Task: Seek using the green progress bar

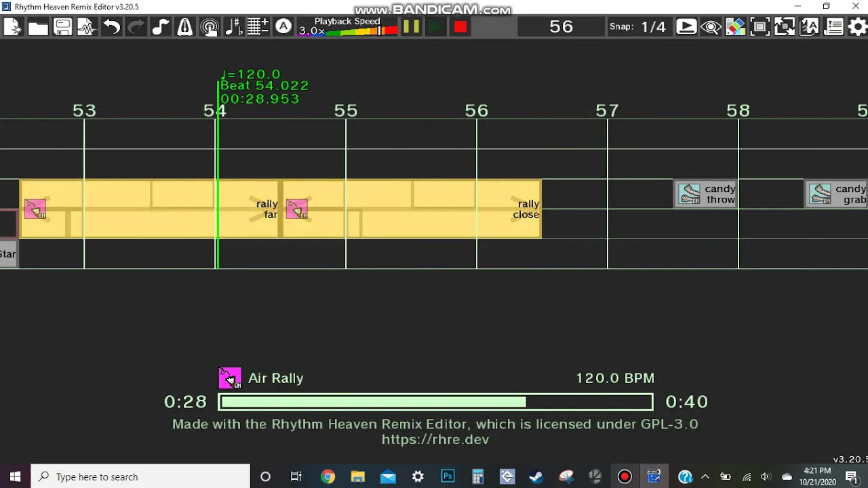Action: (435, 402)
